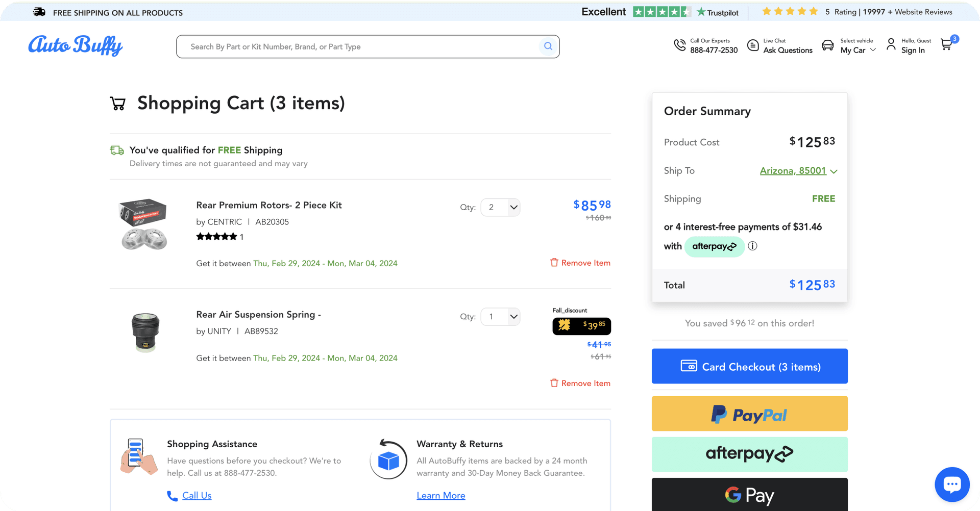Follow the Call Us link
Image resolution: width=980 pixels, height=511 pixels.
pyautogui.click(x=197, y=496)
